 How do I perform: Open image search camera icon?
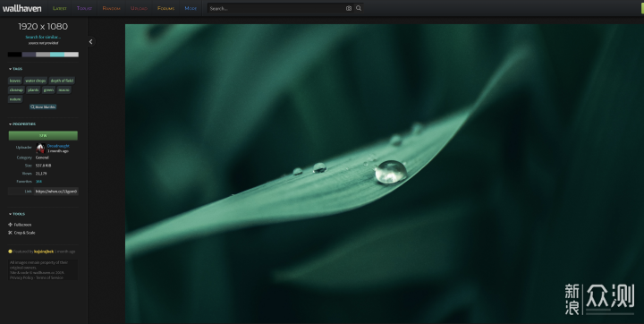click(349, 8)
